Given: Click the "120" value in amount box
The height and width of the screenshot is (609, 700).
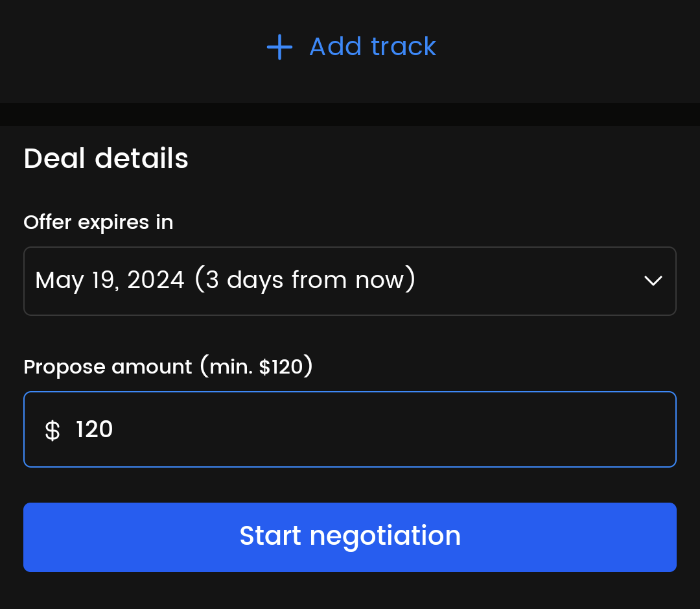Looking at the screenshot, I should [94, 429].
